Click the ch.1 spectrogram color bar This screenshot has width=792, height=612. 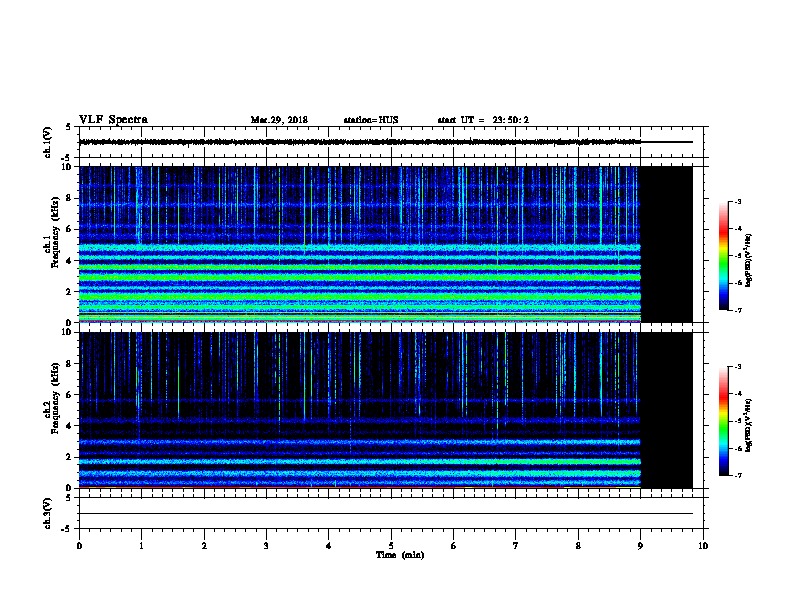724,256
